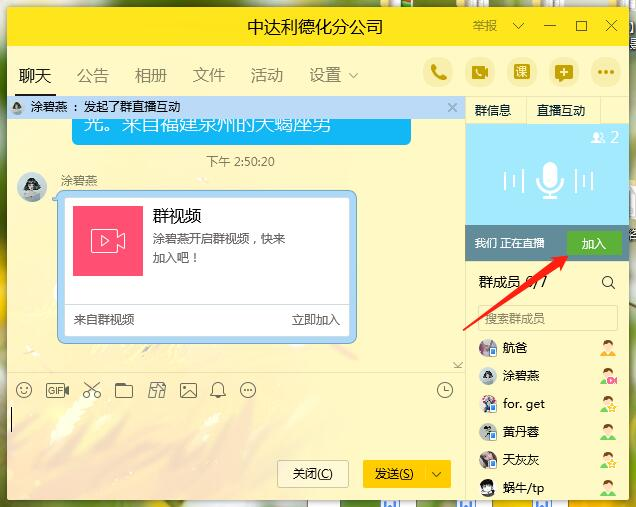Click the green 加入 button
This screenshot has height=507, width=636.
pyautogui.click(x=594, y=243)
